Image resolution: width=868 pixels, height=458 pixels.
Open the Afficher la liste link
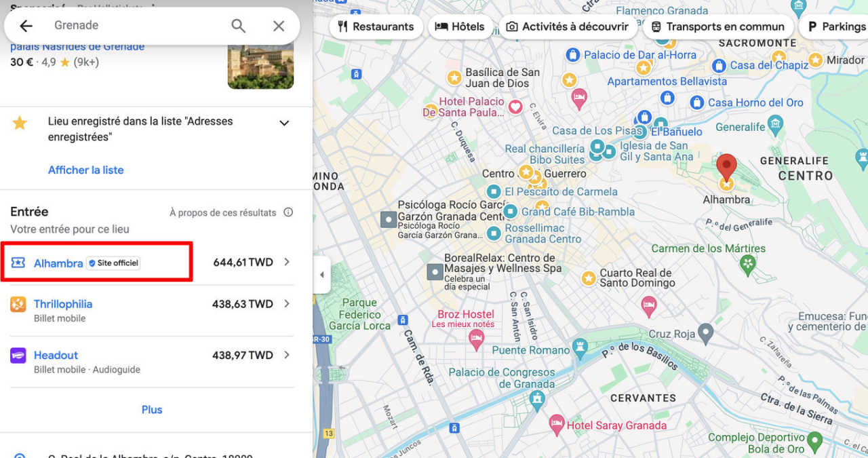pyautogui.click(x=85, y=170)
